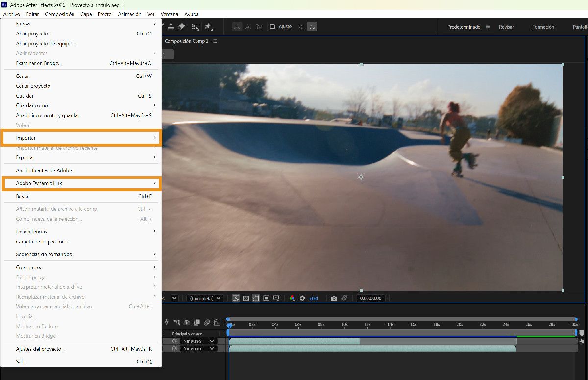The height and width of the screenshot is (380, 588).
Task: Click the Show Snapshot icon
Action: coord(344,298)
